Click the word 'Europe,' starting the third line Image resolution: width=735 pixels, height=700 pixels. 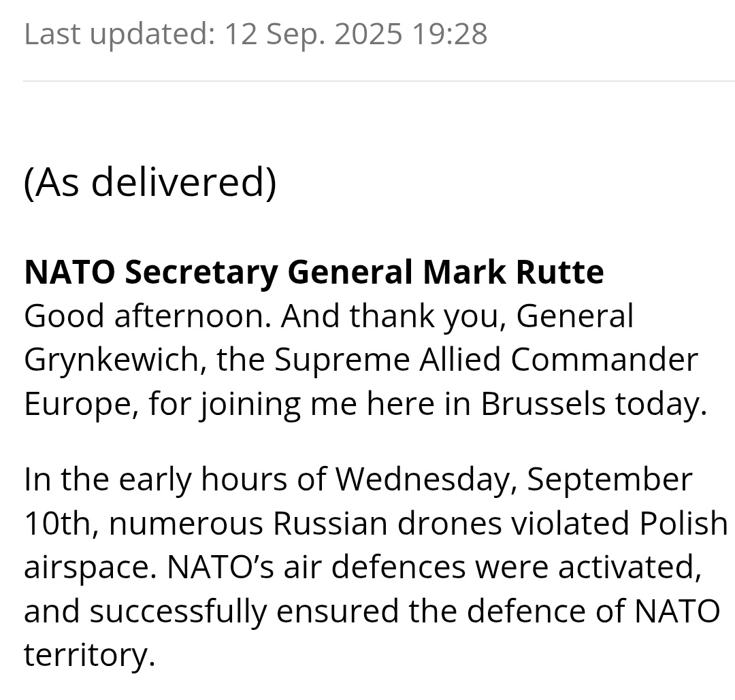tap(81, 404)
